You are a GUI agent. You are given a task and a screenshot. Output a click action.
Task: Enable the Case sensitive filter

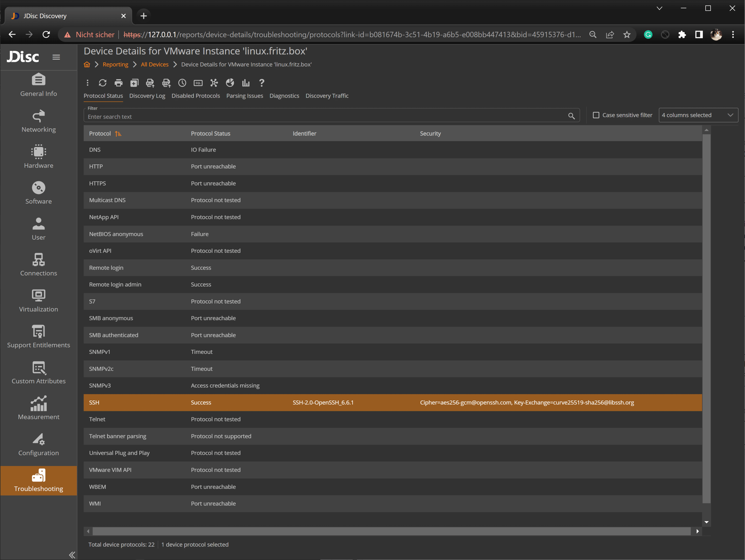(596, 115)
